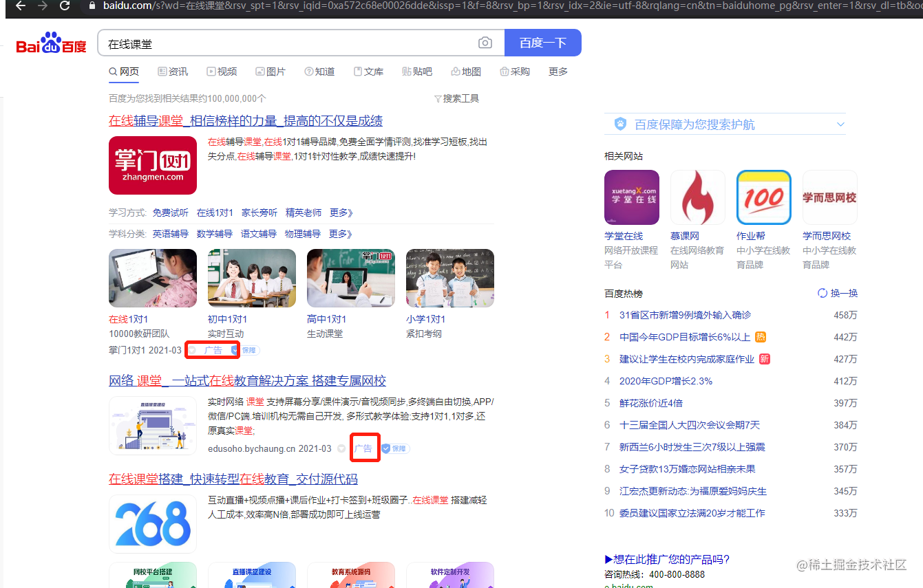The width and height of the screenshot is (923, 588).
Task: Switch to the 图片 tab
Action: (x=270, y=72)
